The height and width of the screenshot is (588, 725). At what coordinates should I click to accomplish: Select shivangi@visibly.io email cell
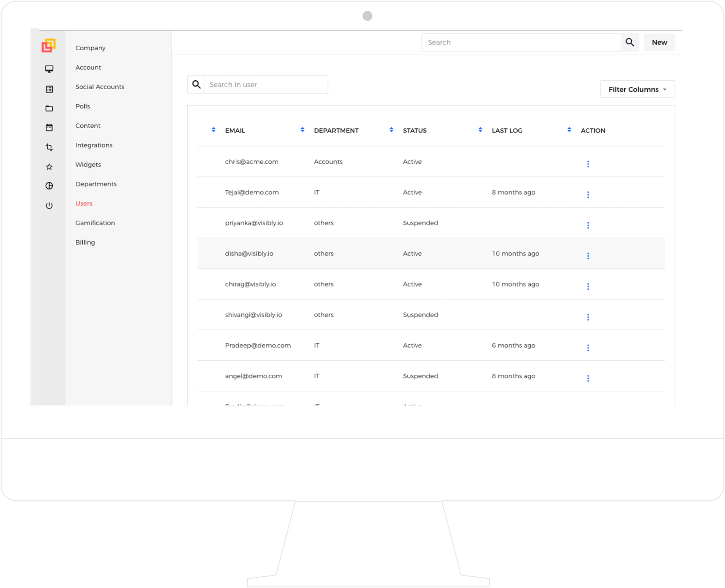(x=254, y=315)
